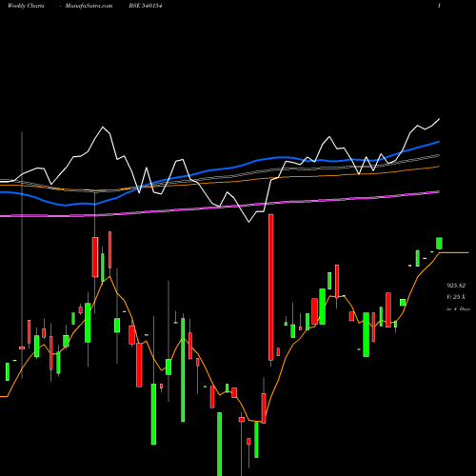Click the rightmost green candlestick
Viewport: 476px width, 476px height.
click(x=439, y=244)
